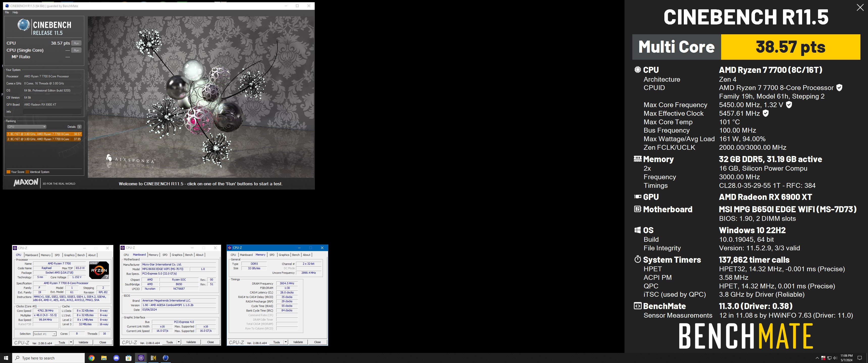Open the Windows Start menu
This screenshot has width=868, height=363.
(6, 358)
